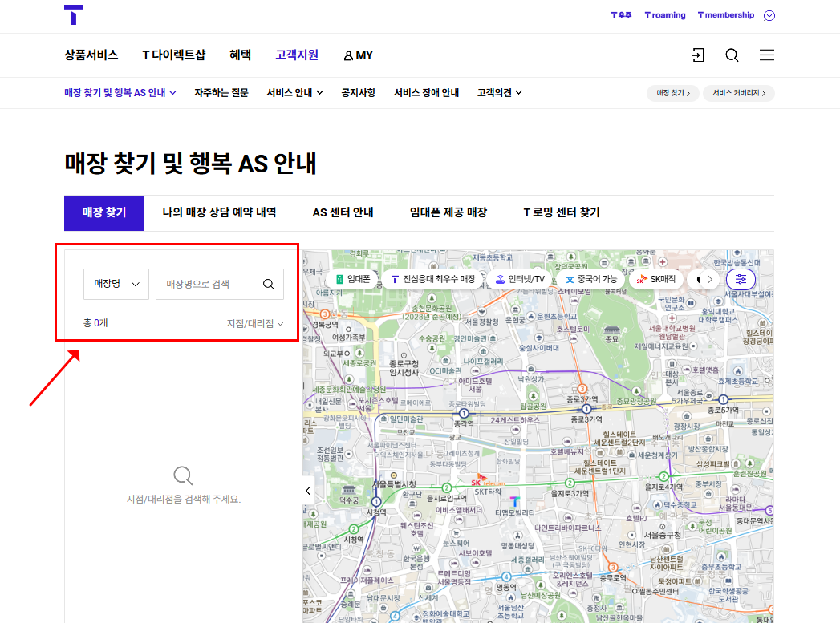Open the T roaming link in the header

(664, 14)
